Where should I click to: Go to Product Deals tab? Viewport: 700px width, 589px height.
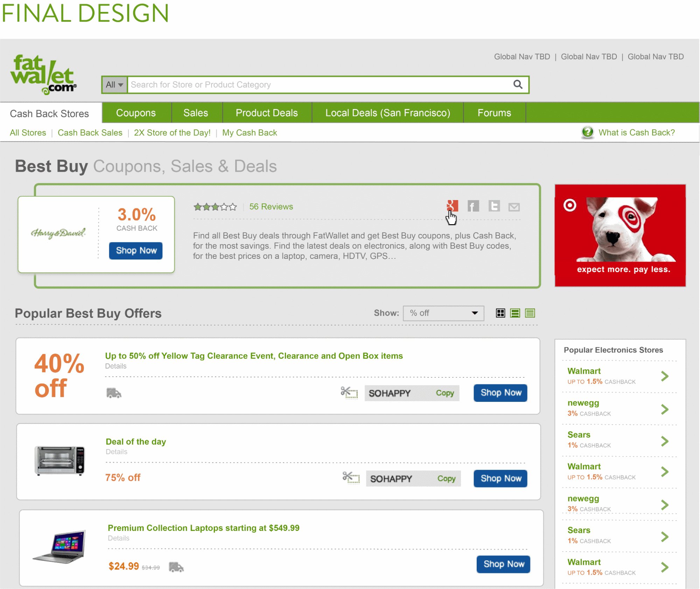coord(267,113)
